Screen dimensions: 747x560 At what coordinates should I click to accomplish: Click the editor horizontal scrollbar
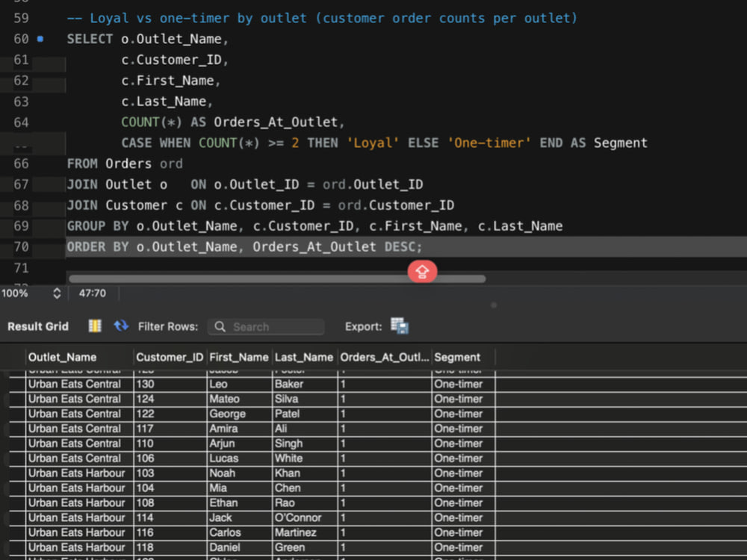[277, 279]
